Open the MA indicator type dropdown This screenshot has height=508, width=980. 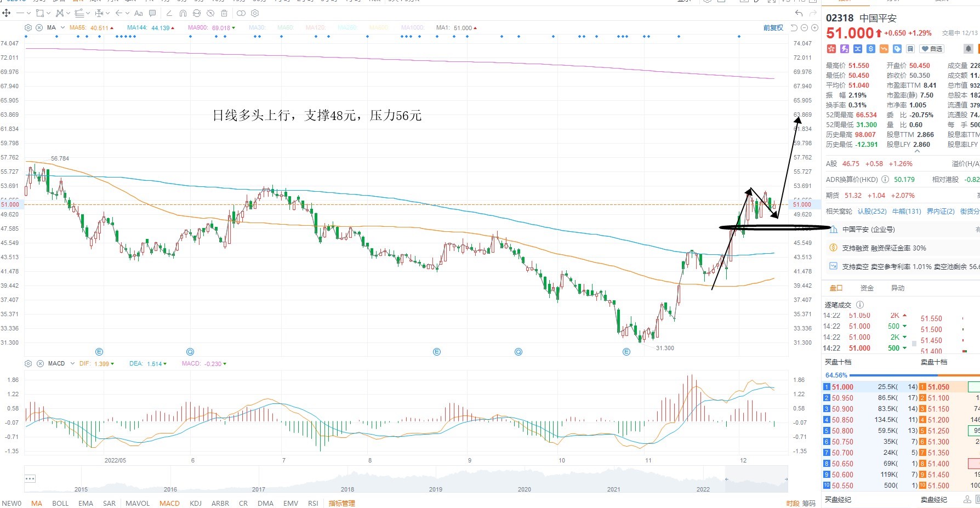tap(62, 27)
